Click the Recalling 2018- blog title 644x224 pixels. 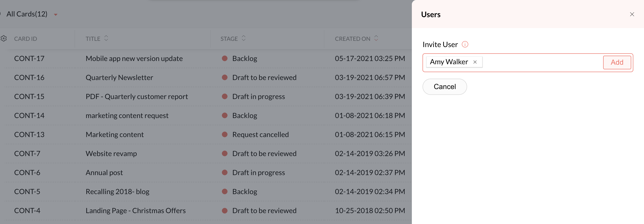pos(117,192)
